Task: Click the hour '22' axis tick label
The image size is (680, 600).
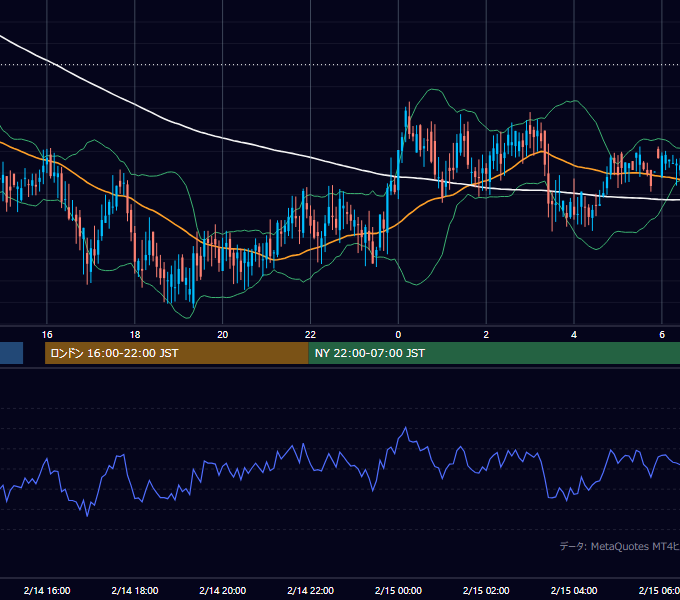Action: pos(311,334)
